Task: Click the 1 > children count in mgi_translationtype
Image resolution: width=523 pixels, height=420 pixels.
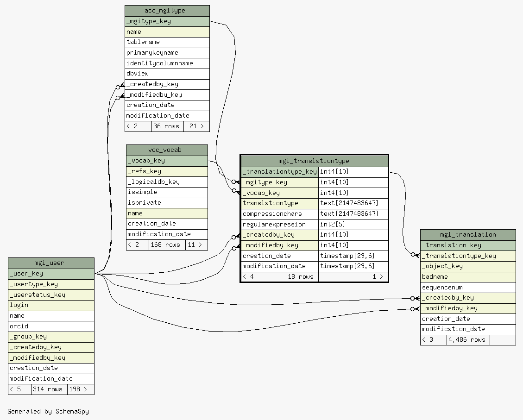Action: point(353,277)
